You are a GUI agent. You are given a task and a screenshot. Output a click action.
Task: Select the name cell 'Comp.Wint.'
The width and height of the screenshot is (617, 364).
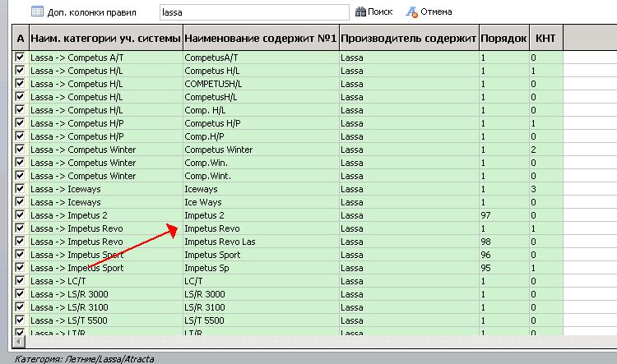point(261,176)
